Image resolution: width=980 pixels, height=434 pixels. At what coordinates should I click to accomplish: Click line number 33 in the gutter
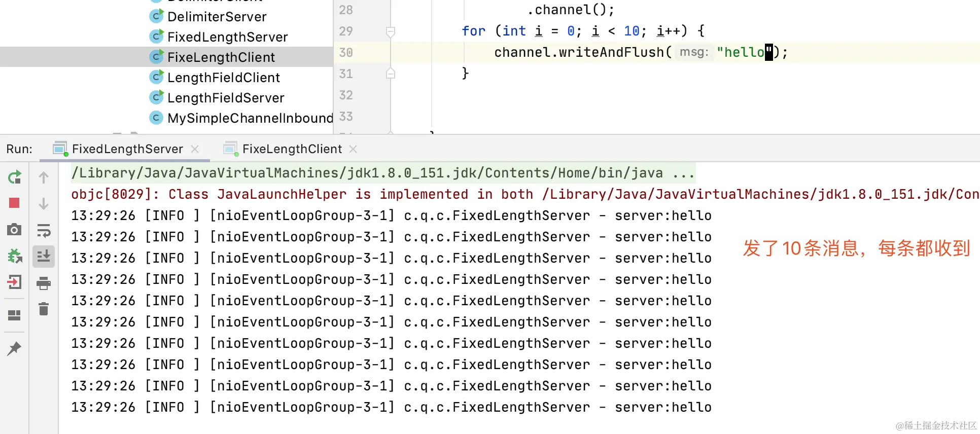[346, 116]
